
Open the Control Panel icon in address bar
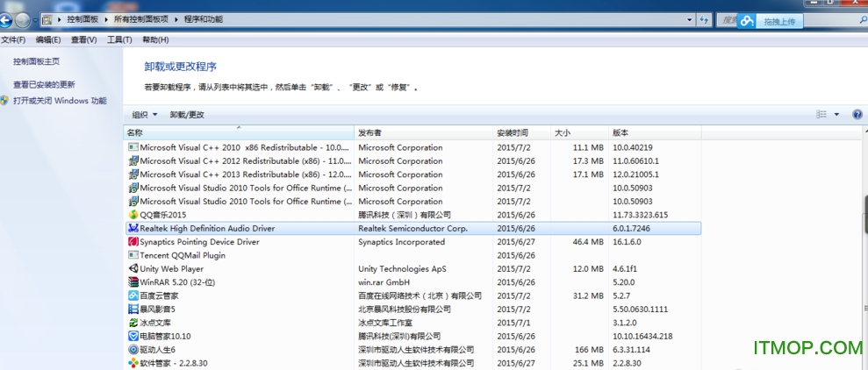point(47,19)
